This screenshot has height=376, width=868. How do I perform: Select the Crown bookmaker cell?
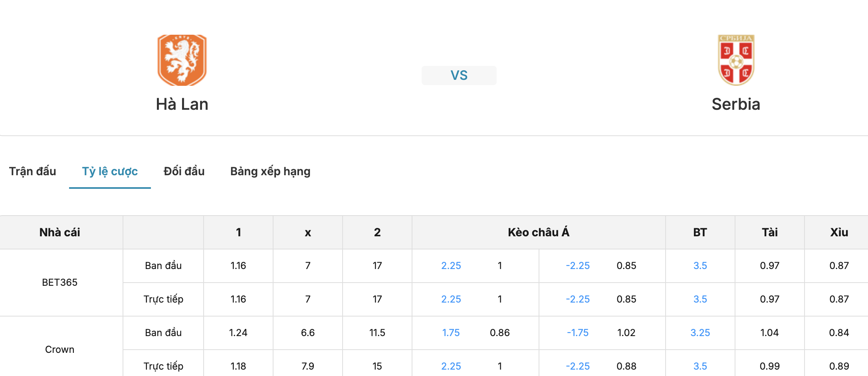click(x=60, y=350)
